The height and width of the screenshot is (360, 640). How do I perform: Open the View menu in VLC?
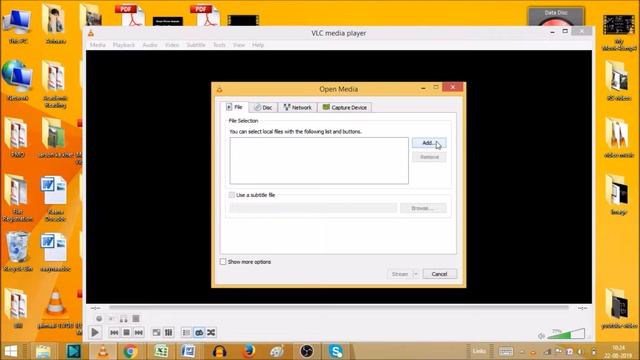point(239,45)
